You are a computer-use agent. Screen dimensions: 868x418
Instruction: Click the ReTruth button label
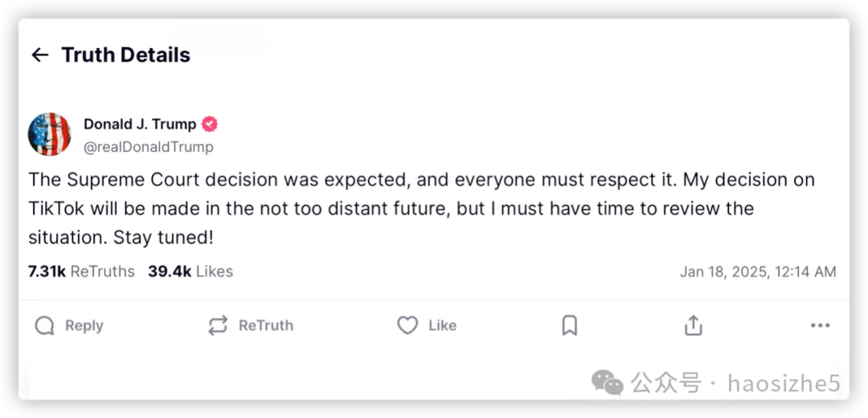point(266,326)
